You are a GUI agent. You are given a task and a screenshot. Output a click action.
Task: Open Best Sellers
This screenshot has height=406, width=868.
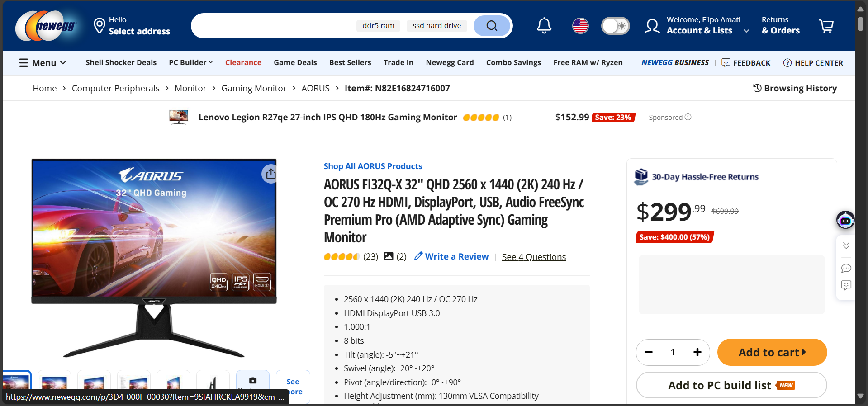click(350, 62)
